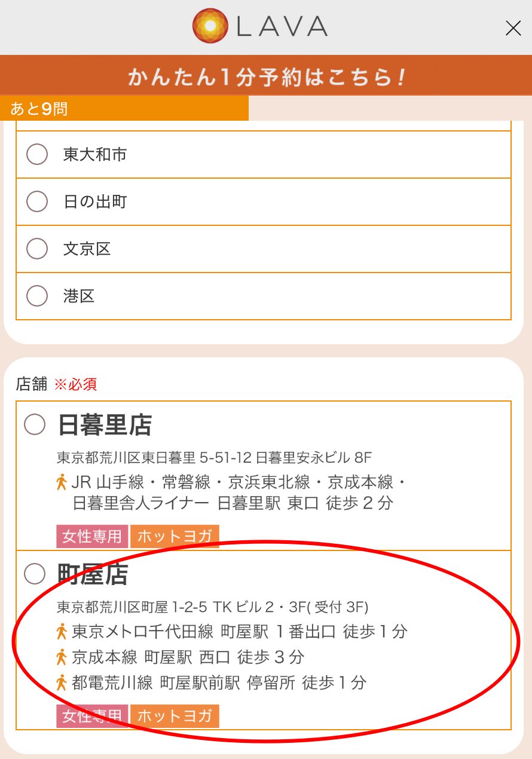Click the LAVA wordmark text in header
532x759 pixels.
click(282, 26)
